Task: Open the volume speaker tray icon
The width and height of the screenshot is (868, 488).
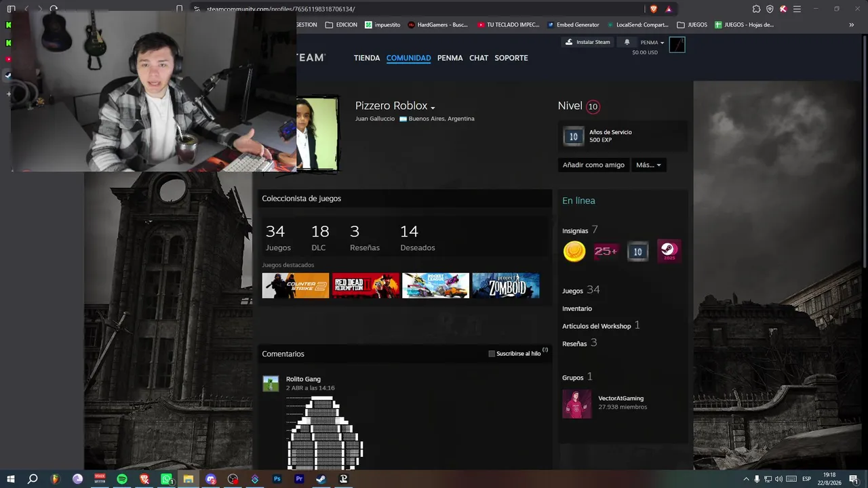Action: pyautogui.click(x=778, y=479)
